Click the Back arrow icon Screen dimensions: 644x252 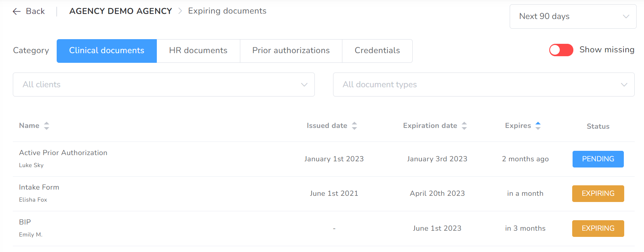point(17,12)
